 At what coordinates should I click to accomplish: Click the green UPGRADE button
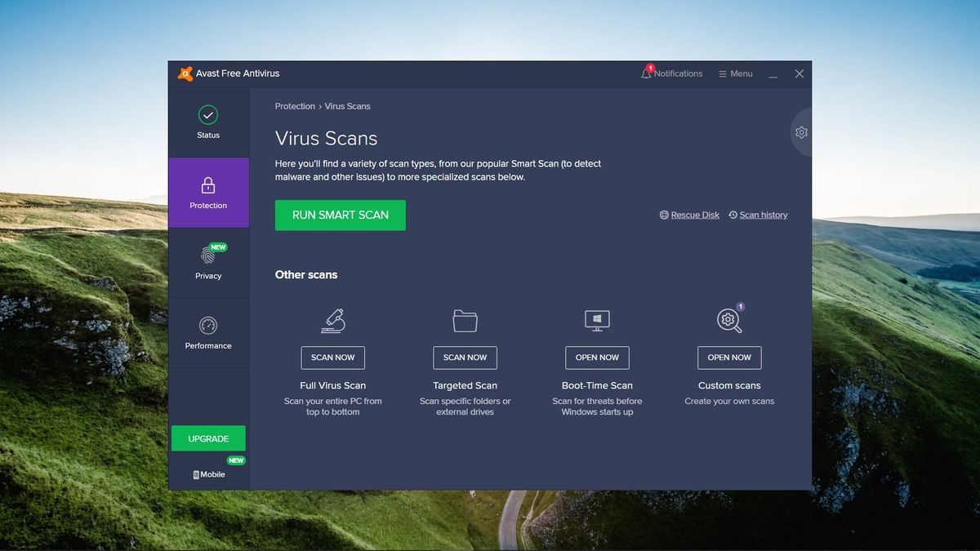click(208, 438)
